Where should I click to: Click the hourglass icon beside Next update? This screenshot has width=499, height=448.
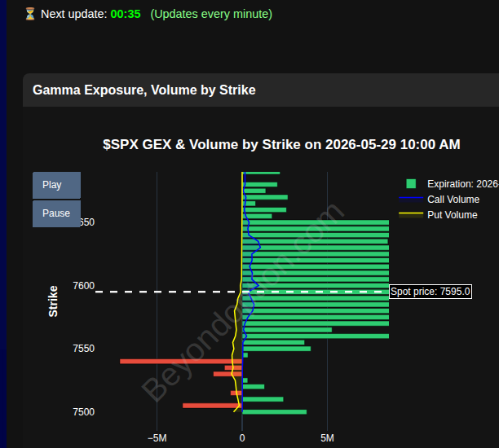tap(30, 14)
